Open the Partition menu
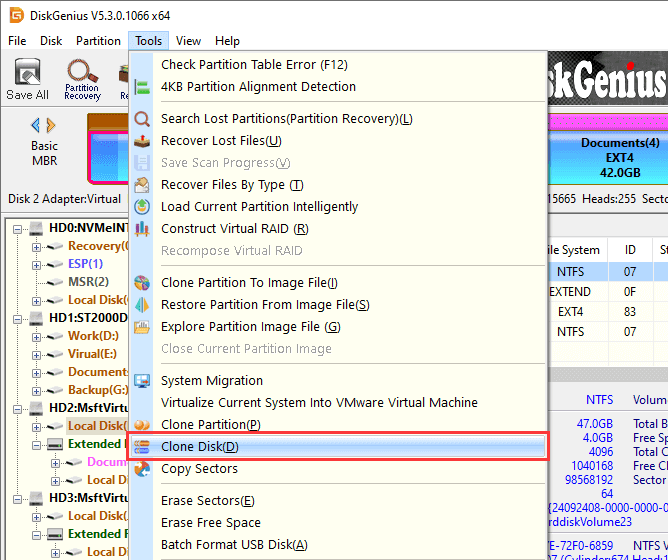The width and height of the screenshot is (668, 560). [x=98, y=41]
